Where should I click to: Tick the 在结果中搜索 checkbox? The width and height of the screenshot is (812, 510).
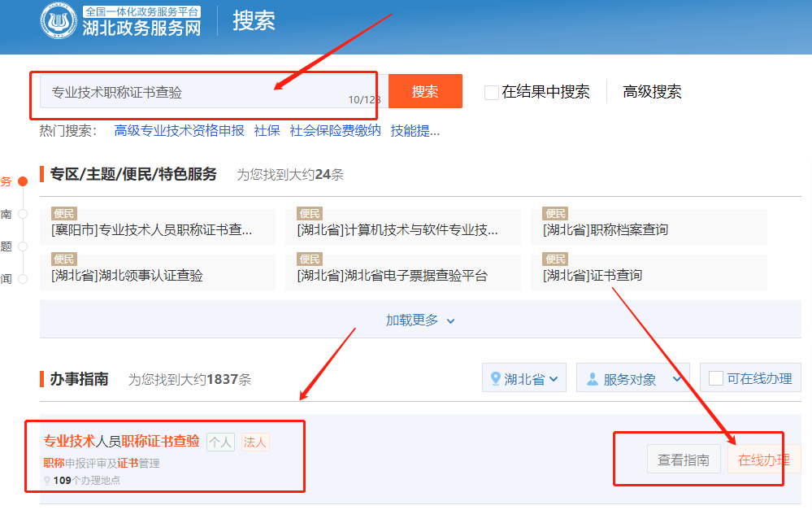click(492, 92)
